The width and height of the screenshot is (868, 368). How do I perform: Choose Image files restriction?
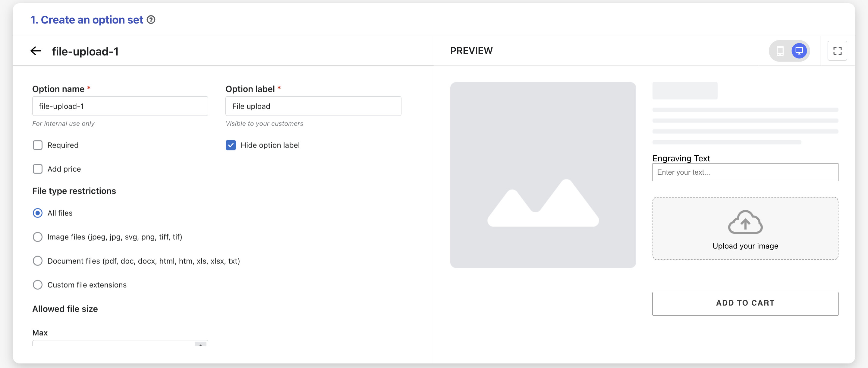coord(38,237)
